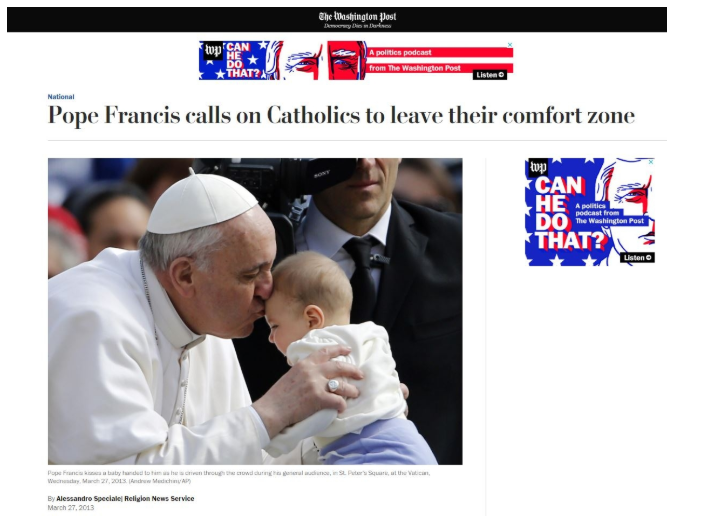Image resolution: width=721 pixels, height=526 pixels.
Task: Click The Washington Post masthead logo
Action: (x=357, y=17)
